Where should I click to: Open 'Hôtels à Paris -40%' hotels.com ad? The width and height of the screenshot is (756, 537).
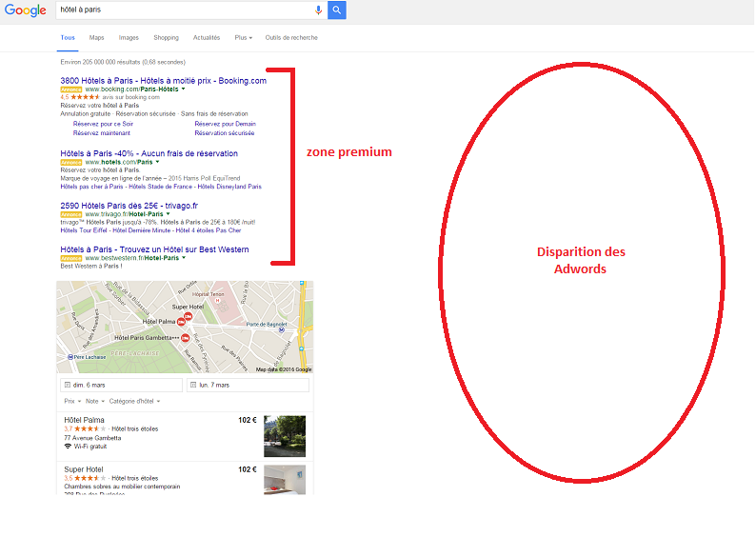tap(149, 153)
